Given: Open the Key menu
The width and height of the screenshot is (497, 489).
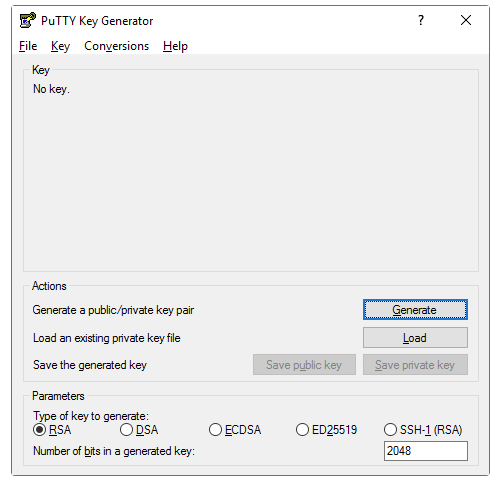Looking at the screenshot, I should click(60, 46).
